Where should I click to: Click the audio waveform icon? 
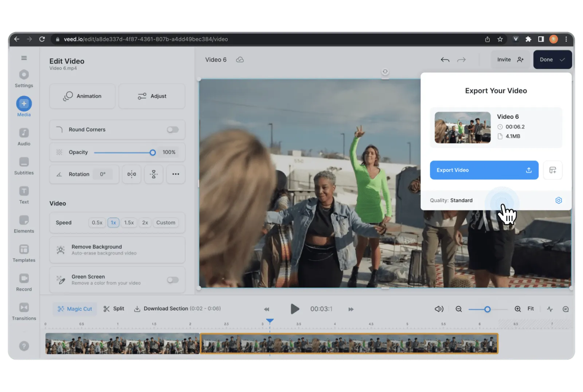click(550, 309)
